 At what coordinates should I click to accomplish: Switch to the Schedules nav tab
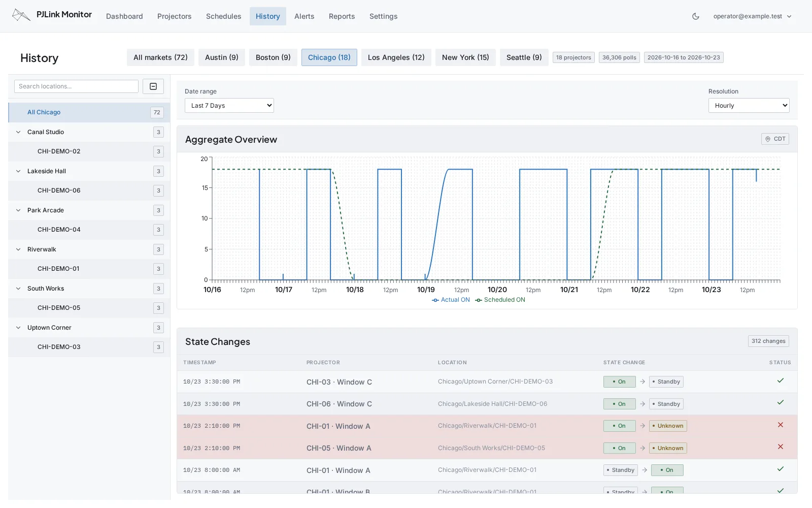224,16
